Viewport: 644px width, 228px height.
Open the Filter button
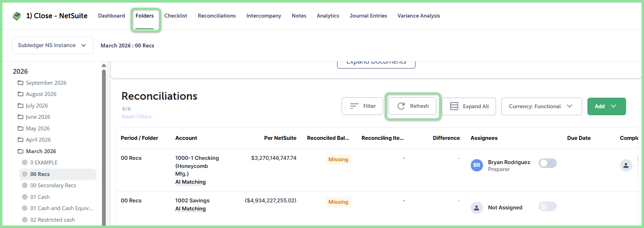tap(362, 106)
